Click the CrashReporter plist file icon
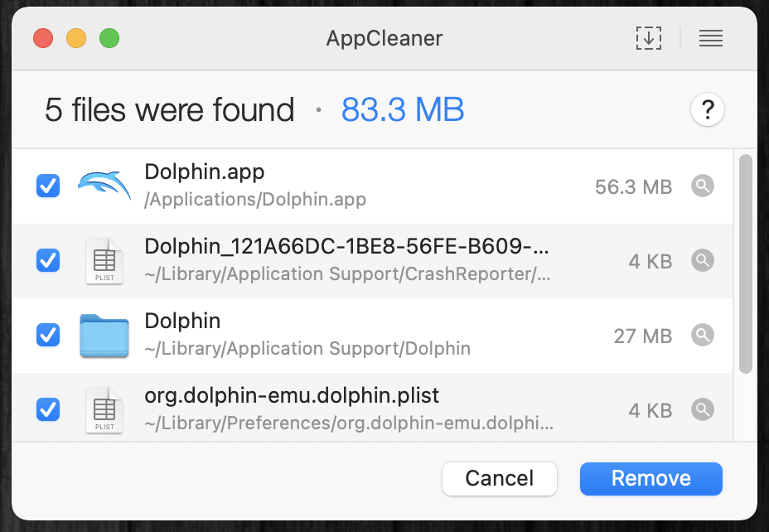 [x=104, y=261]
